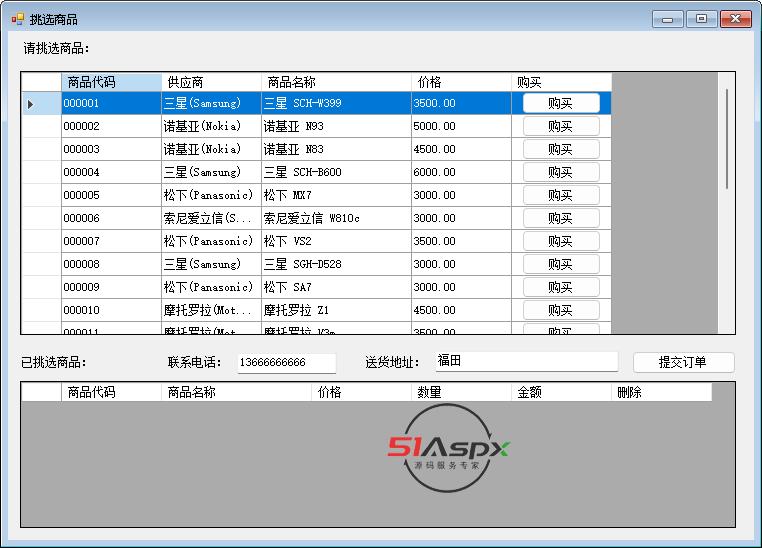762x548 pixels.
Task: Click 数量 header in selected items grid
Action: tap(461, 392)
